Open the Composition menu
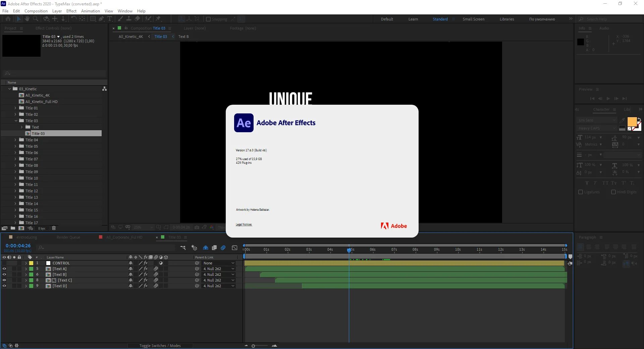 coord(36,11)
